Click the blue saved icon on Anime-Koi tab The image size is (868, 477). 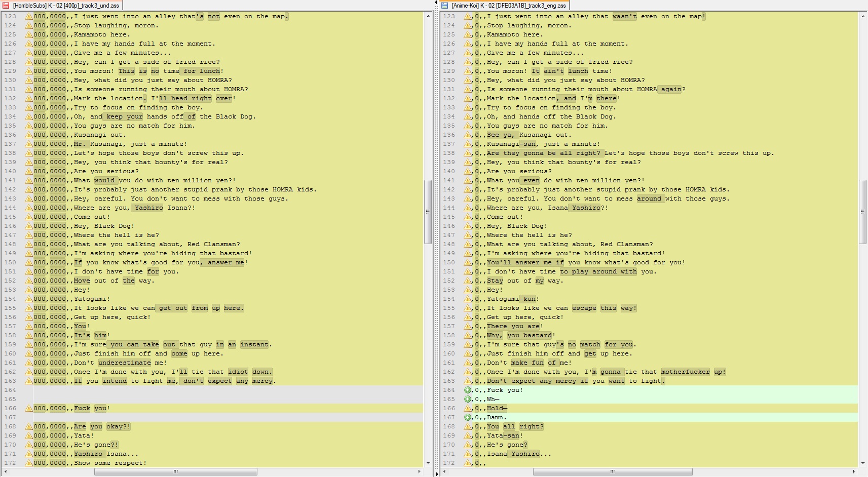(x=445, y=6)
